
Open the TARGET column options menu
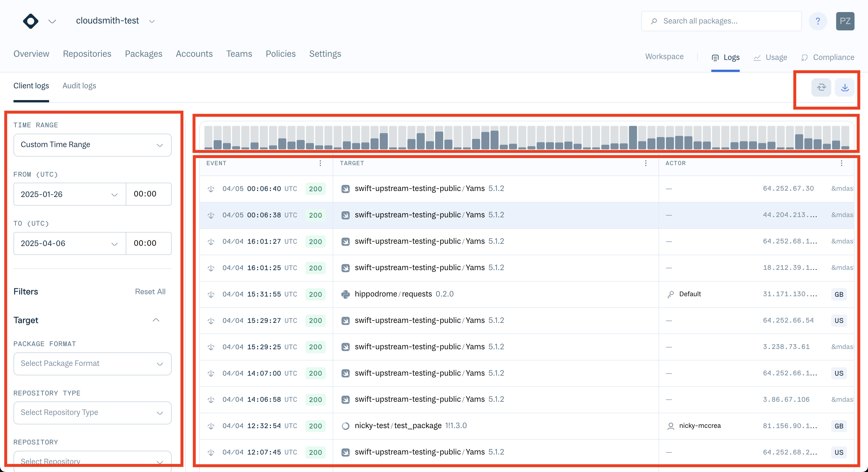click(646, 163)
